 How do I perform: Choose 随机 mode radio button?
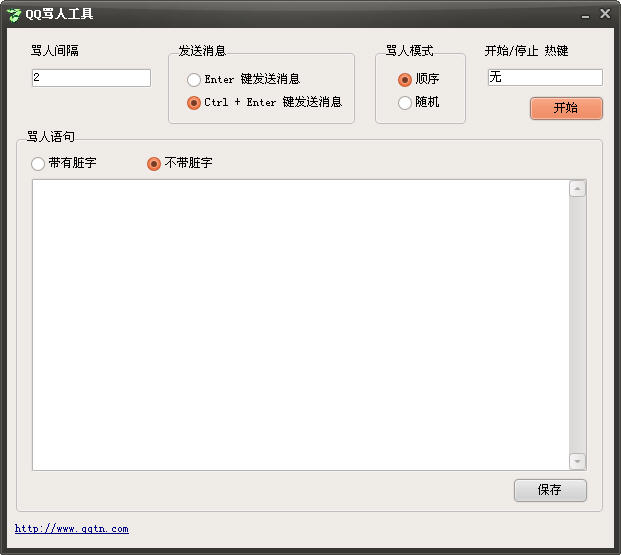tap(405, 102)
